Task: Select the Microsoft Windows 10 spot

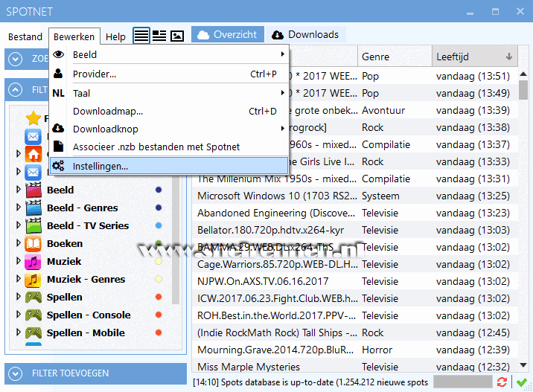Action: (x=355, y=196)
